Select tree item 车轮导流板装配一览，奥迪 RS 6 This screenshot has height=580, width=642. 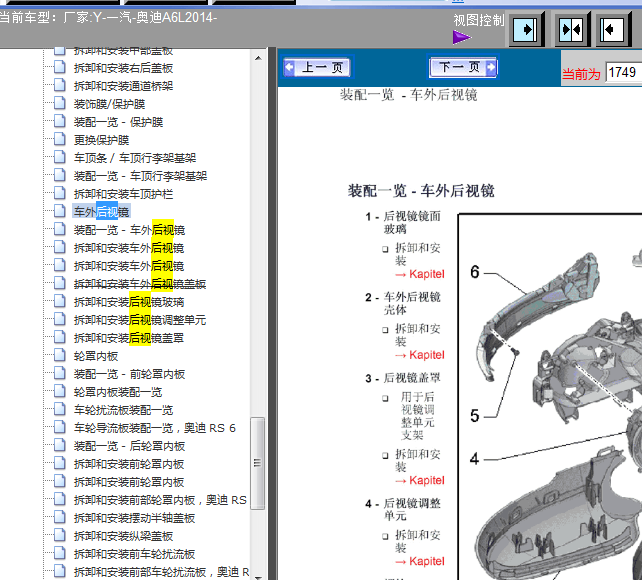(155, 428)
